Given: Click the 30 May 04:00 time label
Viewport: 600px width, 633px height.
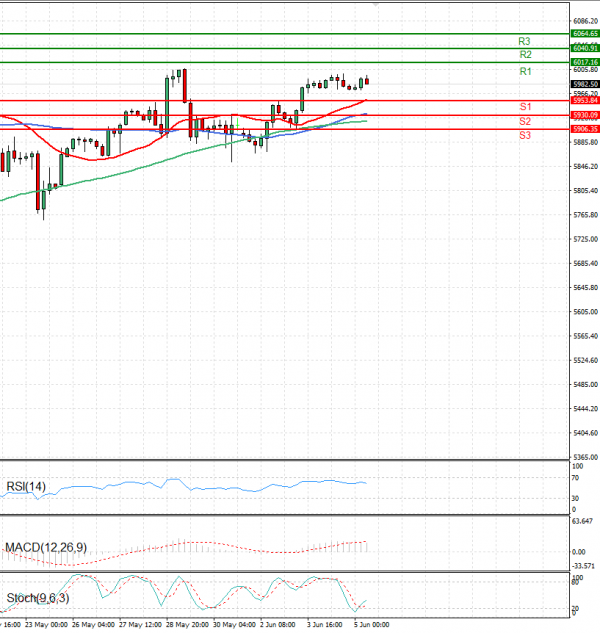Looking at the screenshot, I should tap(234, 625).
